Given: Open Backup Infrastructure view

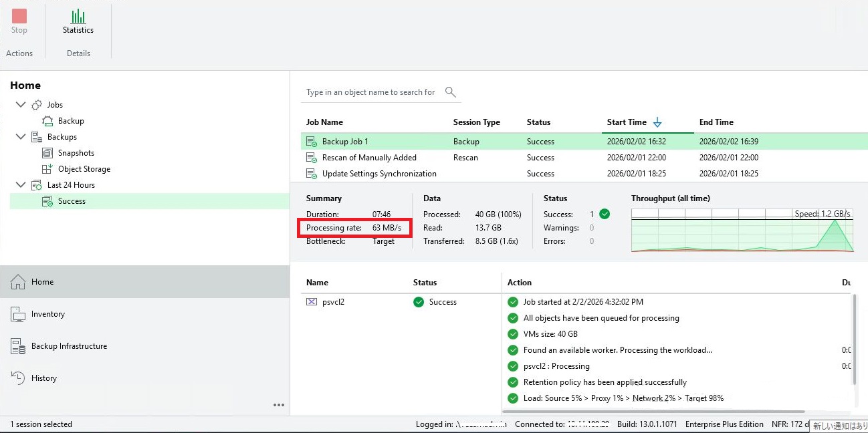Looking at the screenshot, I should [x=69, y=346].
